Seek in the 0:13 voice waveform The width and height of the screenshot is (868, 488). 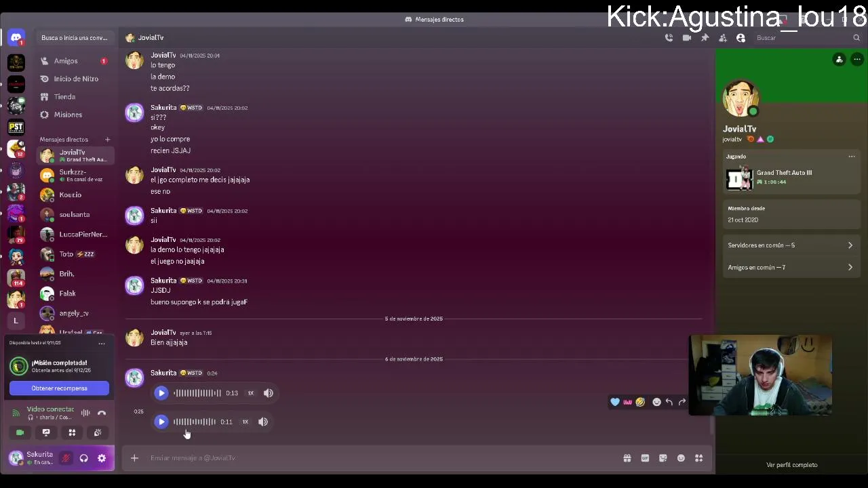[x=197, y=393]
